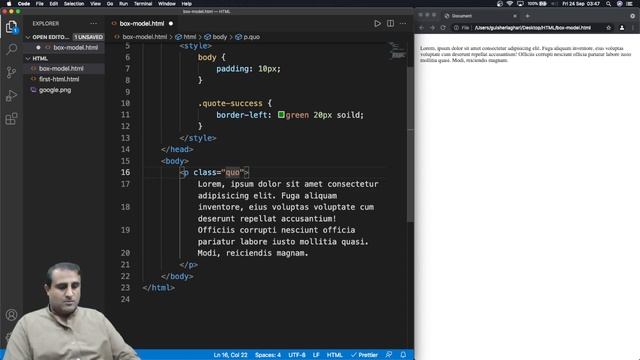Click Ln 16, Col 22 in status bar

(x=230, y=355)
